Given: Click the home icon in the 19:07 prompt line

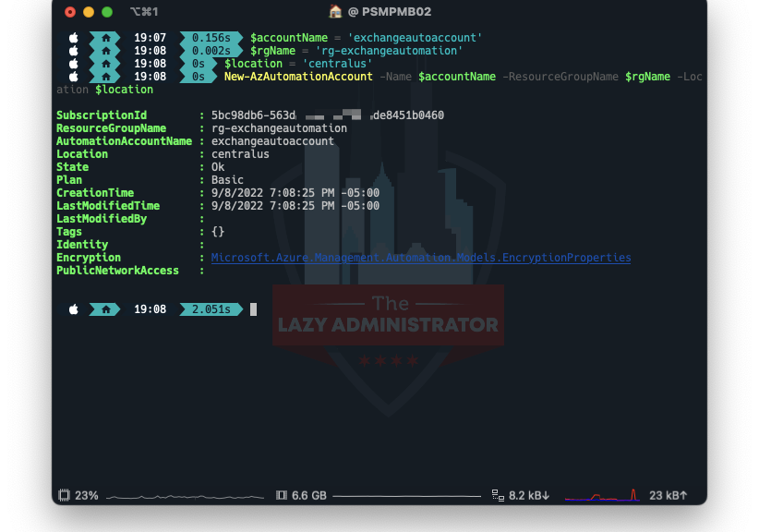Looking at the screenshot, I should [106, 37].
